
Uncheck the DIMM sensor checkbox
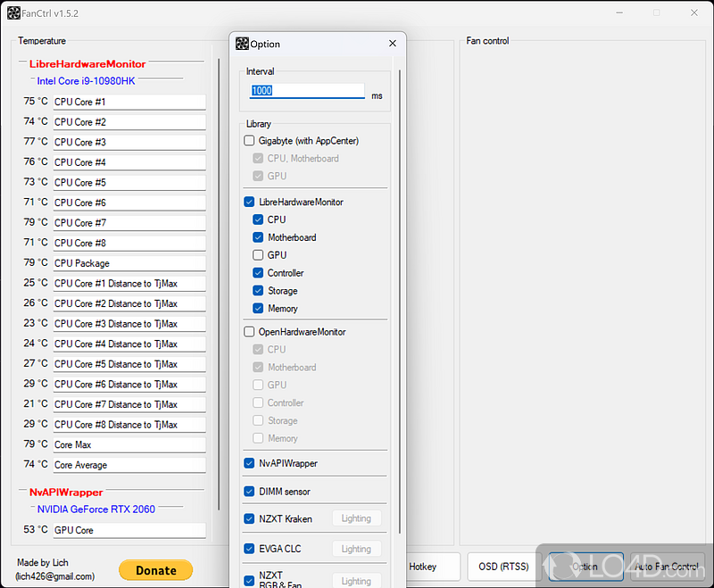pos(249,492)
